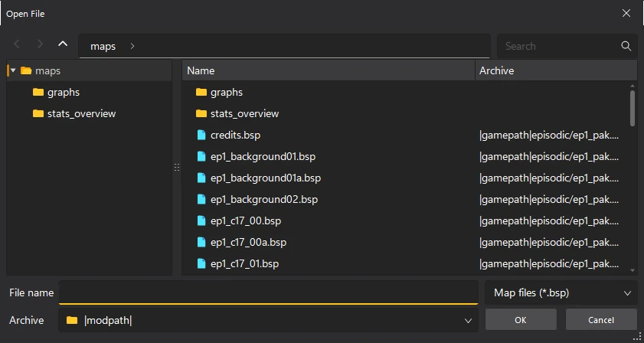Expand breadcrumb chevron after maps

point(132,46)
